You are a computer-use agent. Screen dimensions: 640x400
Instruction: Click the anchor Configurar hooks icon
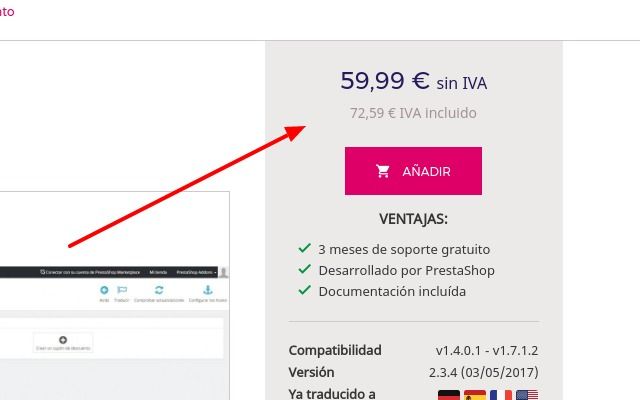tap(208, 290)
